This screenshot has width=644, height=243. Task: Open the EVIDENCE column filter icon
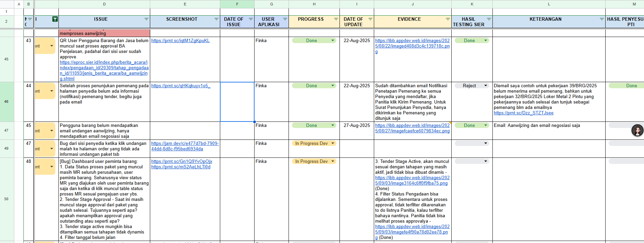448,19
